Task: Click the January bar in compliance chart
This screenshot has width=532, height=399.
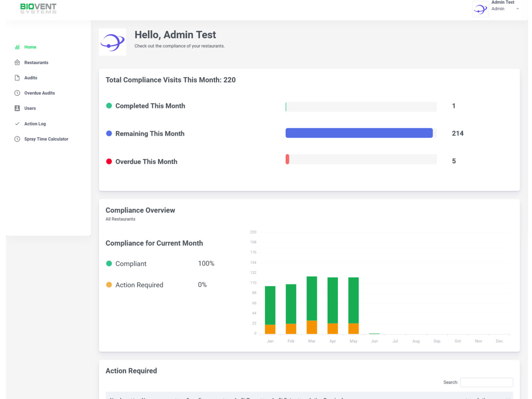Action: [x=270, y=310]
